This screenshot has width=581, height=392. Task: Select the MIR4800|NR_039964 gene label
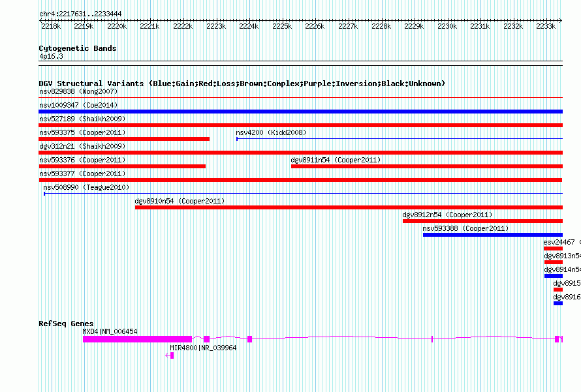(203, 348)
